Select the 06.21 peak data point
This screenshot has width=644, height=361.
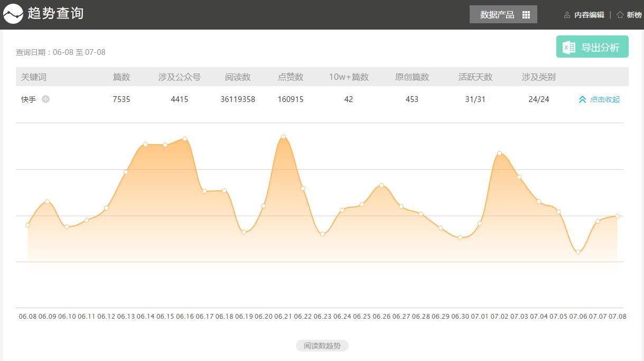[283, 137]
